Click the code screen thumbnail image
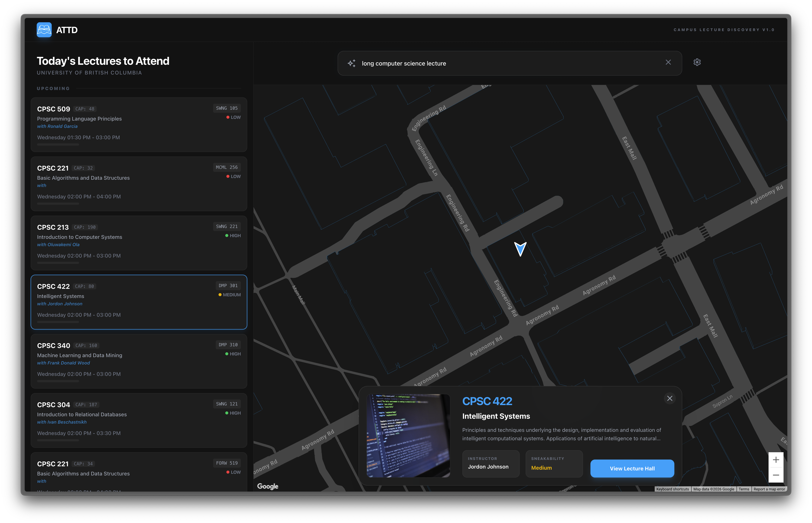The height and width of the screenshot is (523, 812). point(408,436)
